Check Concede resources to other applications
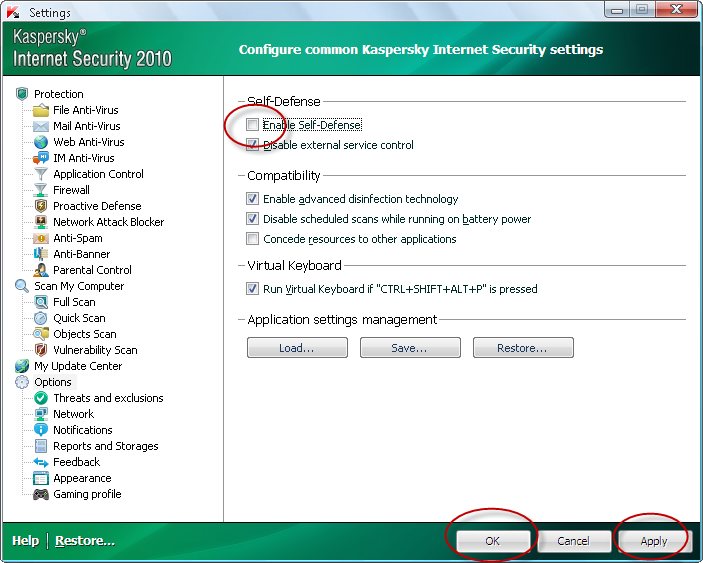The image size is (703, 563). coord(252,238)
